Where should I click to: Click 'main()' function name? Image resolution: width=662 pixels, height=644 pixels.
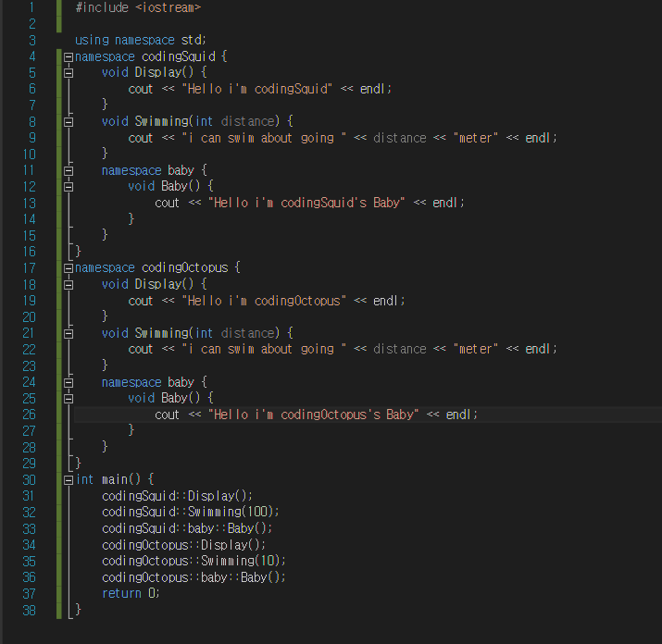click(121, 480)
